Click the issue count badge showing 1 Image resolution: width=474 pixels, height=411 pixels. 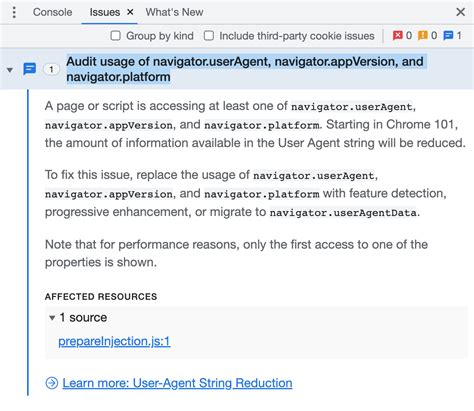click(51, 69)
